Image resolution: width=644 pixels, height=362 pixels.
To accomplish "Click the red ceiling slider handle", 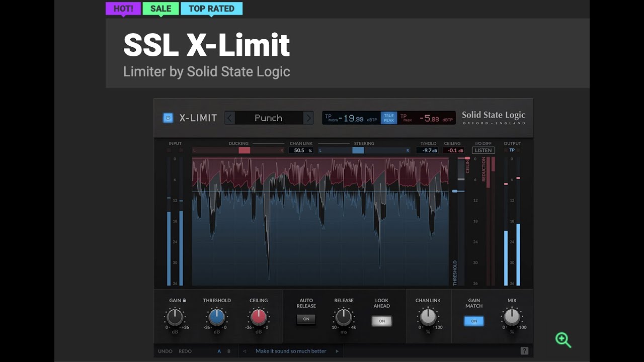I will (x=467, y=158).
